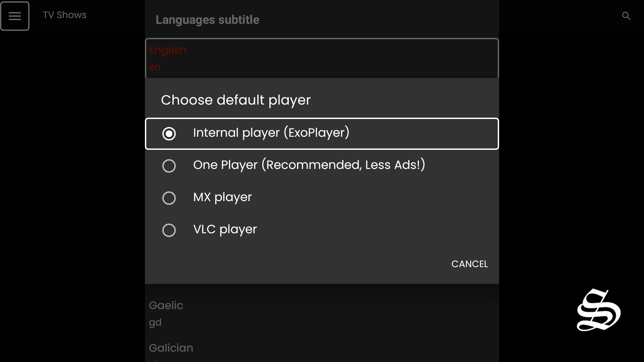Choose the English subtitle language

(x=167, y=50)
